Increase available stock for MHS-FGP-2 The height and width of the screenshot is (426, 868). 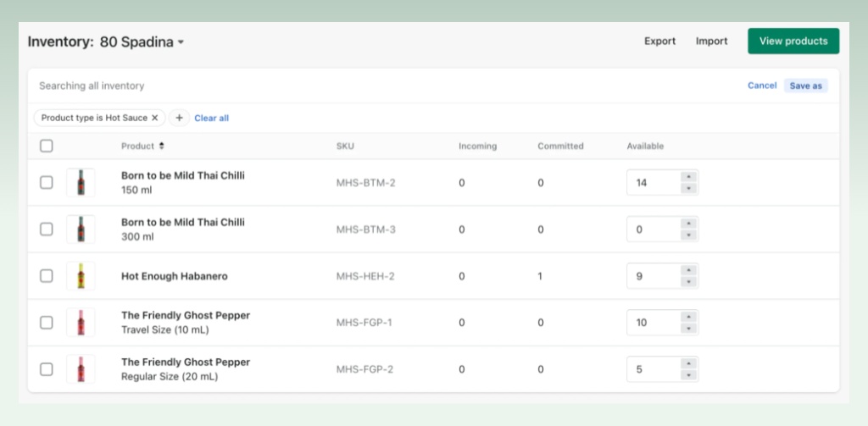click(688, 363)
